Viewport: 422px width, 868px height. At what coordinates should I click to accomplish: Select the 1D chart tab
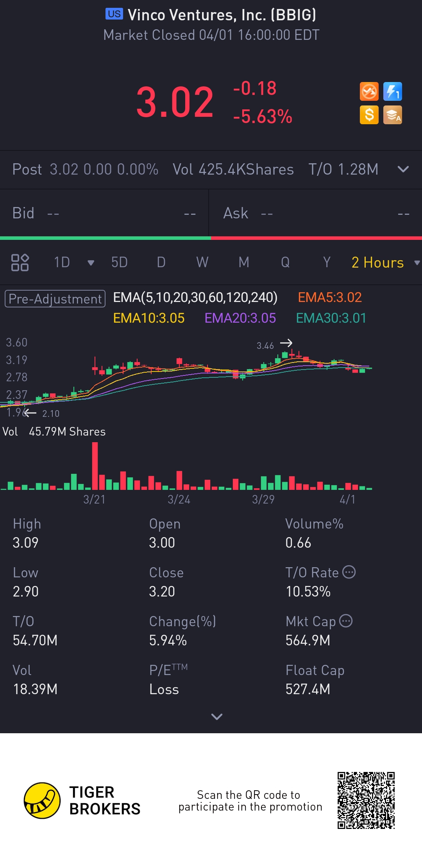[62, 263]
